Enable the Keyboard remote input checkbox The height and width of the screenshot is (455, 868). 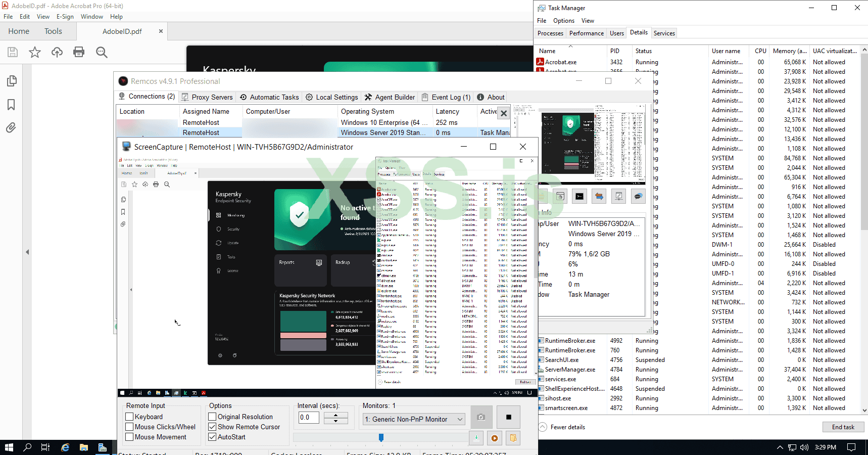[129, 417]
